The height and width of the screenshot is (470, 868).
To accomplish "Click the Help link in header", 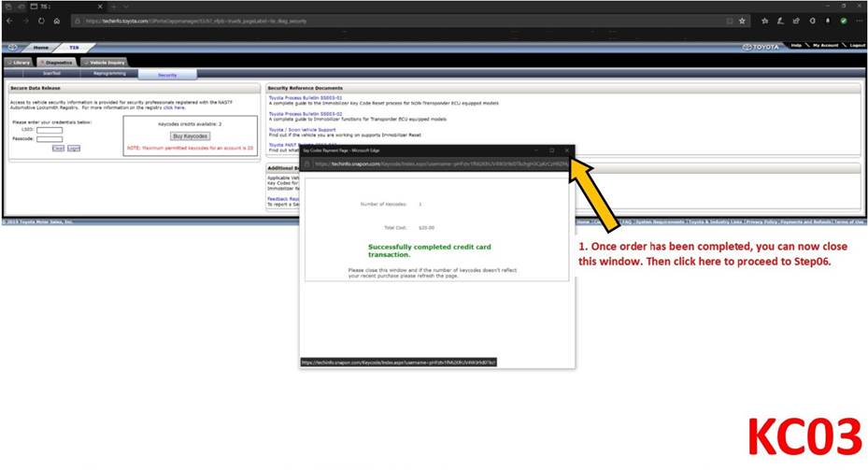I will tap(795, 46).
